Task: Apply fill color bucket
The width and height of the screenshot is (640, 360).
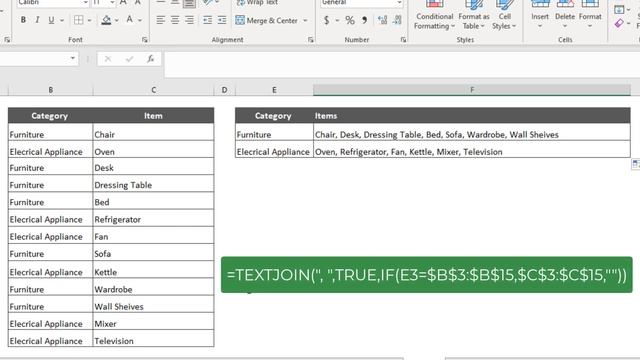Action: [x=106, y=20]
